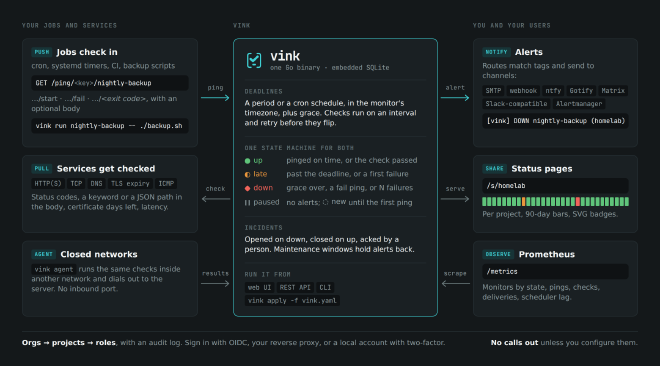Click the SMTP channel chip
Screen dimensions: 660x366
coord(493,91)
